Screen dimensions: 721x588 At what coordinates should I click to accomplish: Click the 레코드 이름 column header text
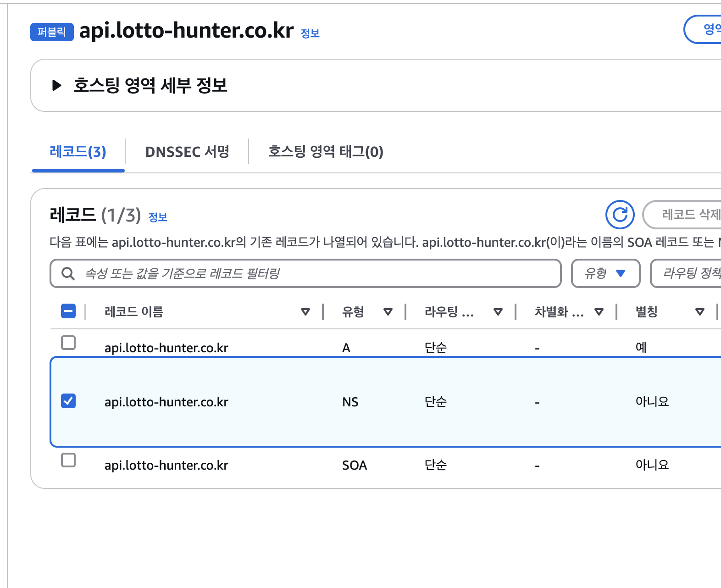134,312
